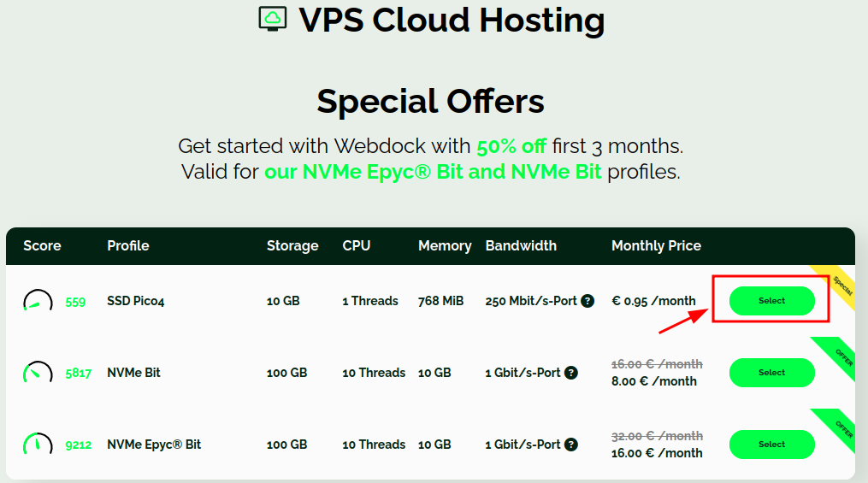Open bandwidth help icon for SSD Pico4

coord(588,301)
